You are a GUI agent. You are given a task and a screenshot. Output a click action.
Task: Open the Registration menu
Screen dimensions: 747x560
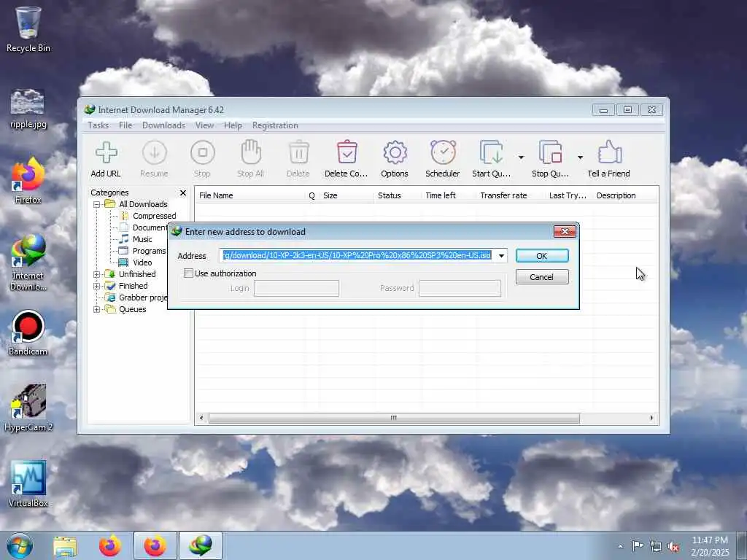pos(275,125)
